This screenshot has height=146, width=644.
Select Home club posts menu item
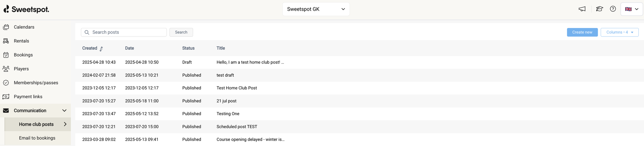click(x=36, y=124)
